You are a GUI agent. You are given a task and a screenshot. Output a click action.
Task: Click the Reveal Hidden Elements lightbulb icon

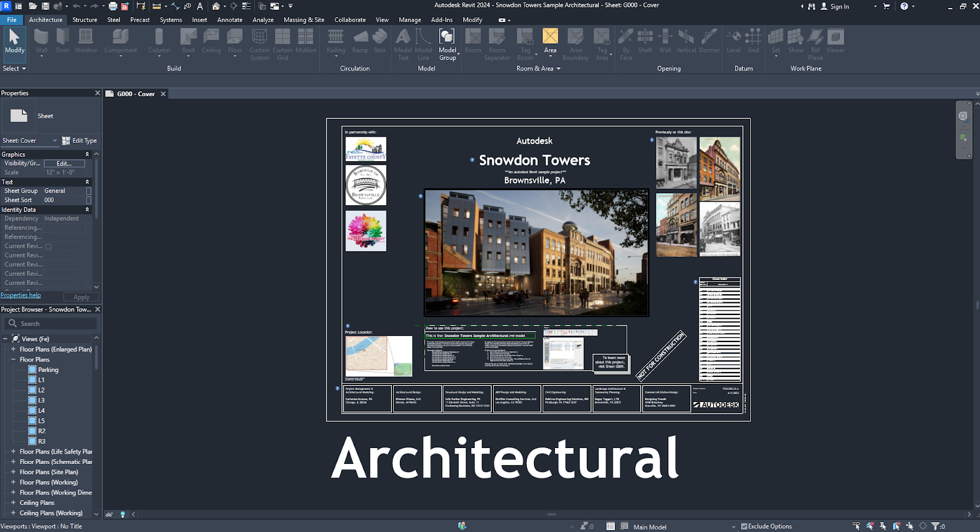[x=123, y=514]
